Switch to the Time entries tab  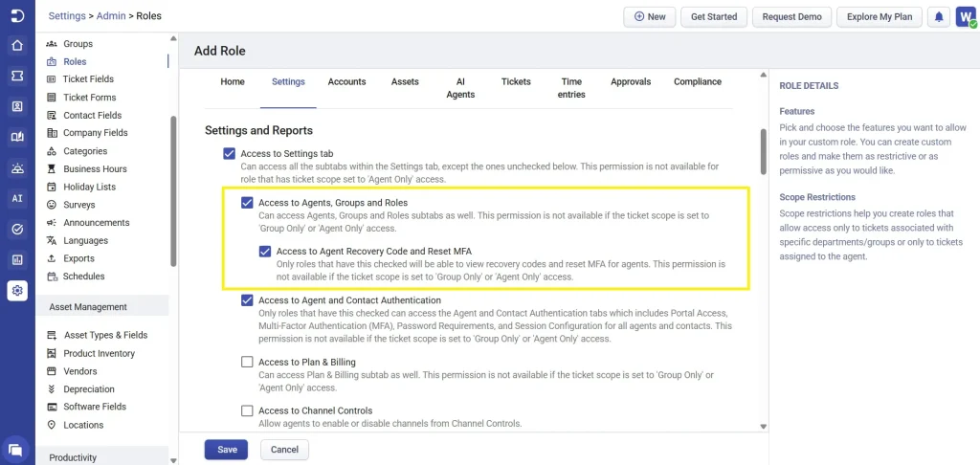[572, 88]
